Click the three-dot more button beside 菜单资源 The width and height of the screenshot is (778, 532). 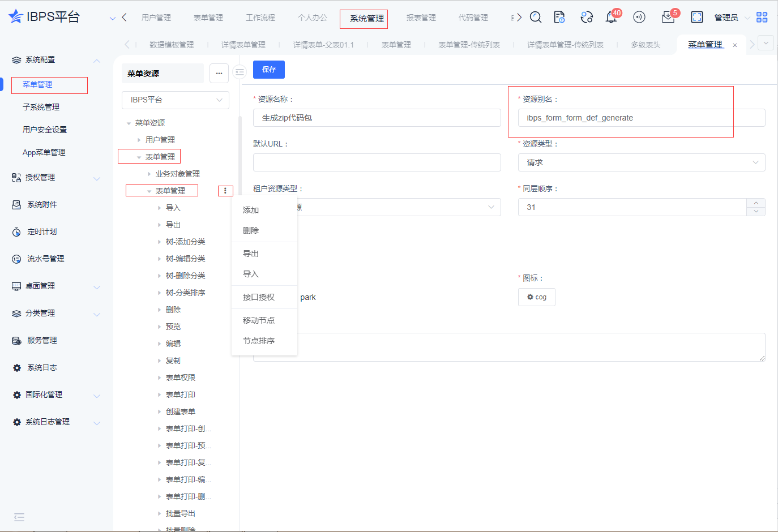[x=219, y=73]
